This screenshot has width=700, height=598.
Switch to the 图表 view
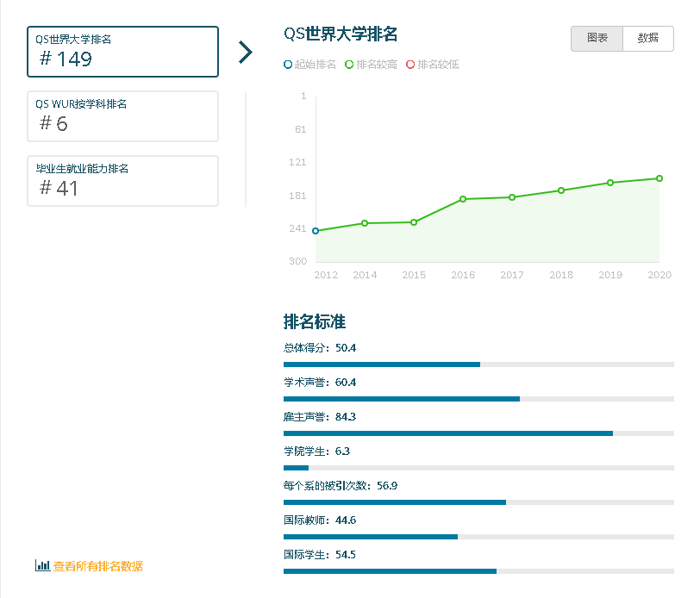597,40
